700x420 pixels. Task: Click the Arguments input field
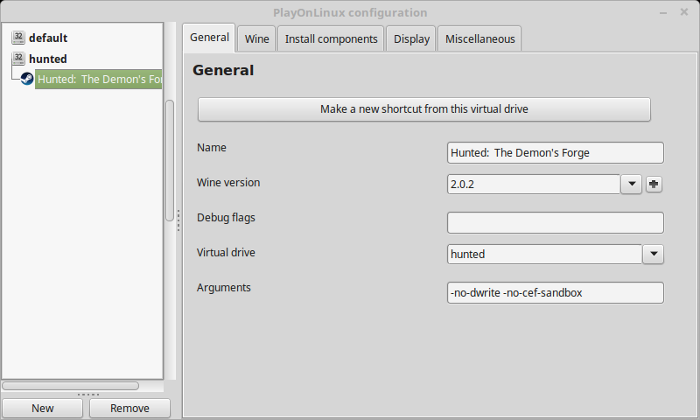pos(555,293)
